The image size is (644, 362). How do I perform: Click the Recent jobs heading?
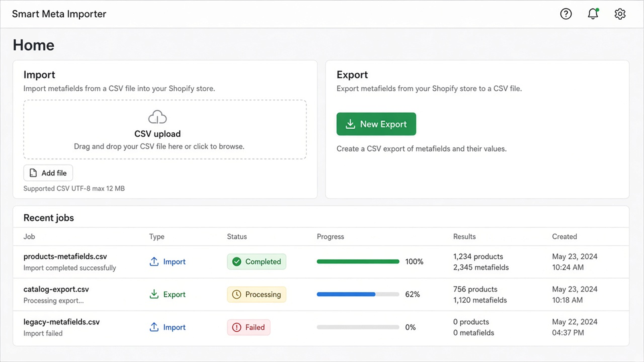(49, 218)
